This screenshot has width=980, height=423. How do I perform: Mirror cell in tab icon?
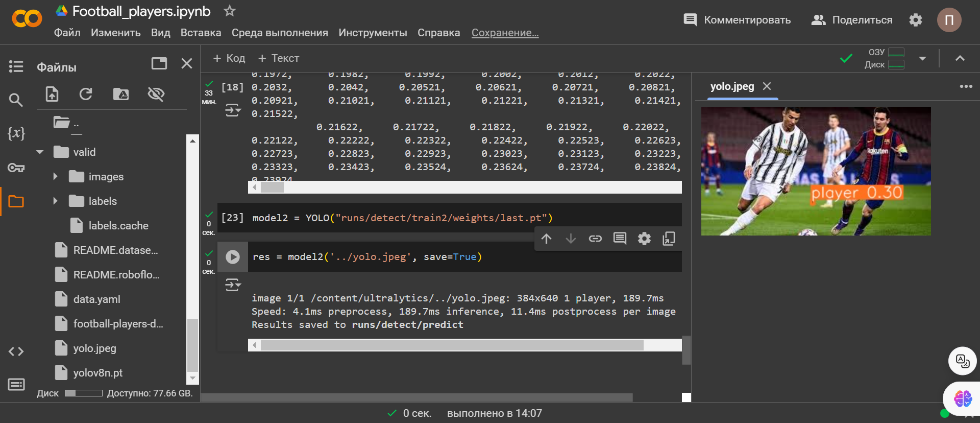669,239
